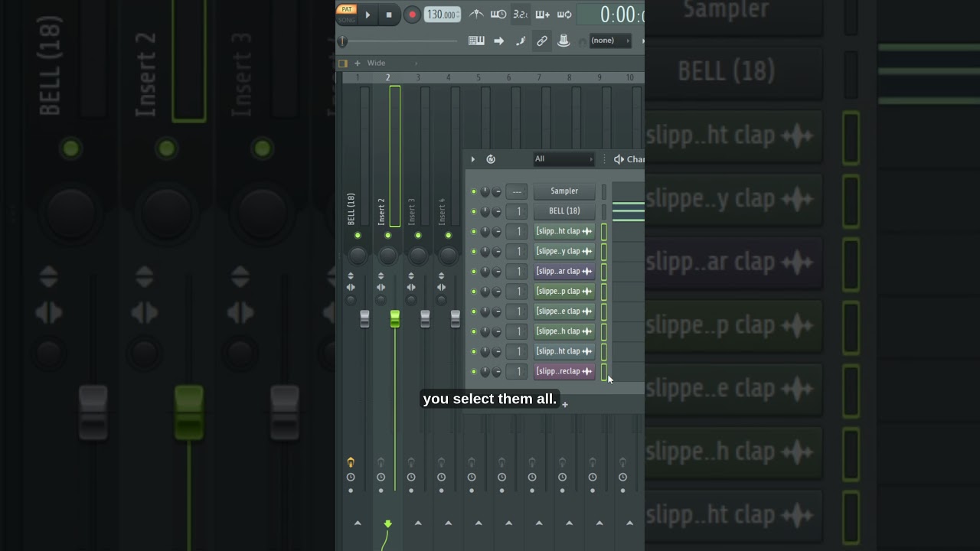Mute the Insert 3 mixer track LED
980x551 pixels.
coord(418,236)
